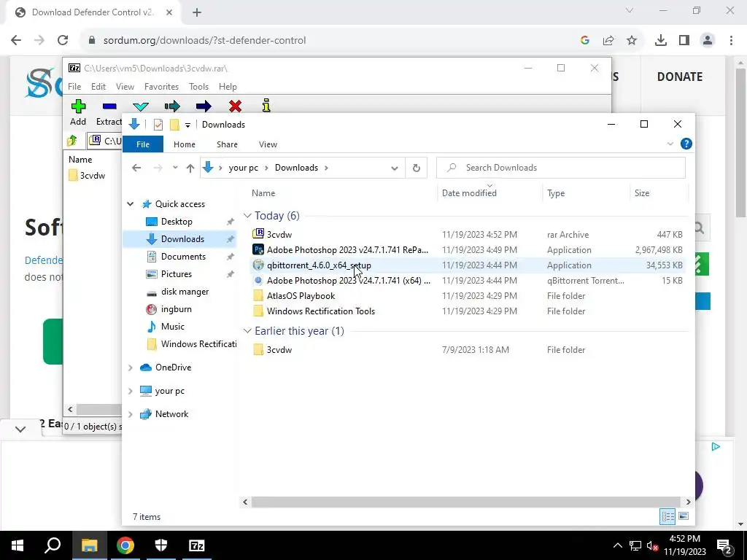The height and width of the screenshot is (560, 747).
Task: Select qbittorrent_4.6.0_x64_setup file
Action: point(468,265)
